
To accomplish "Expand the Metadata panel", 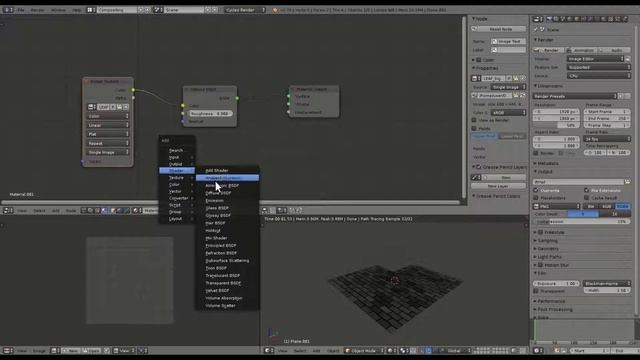I will point(546,163).
